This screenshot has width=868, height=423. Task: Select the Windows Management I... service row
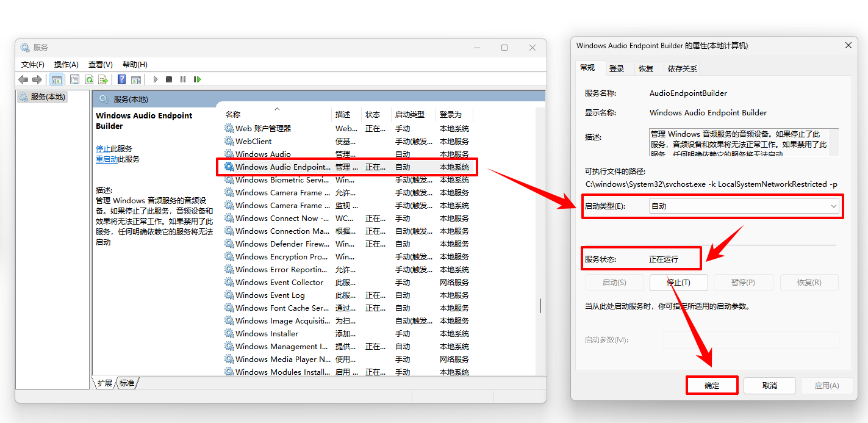346,346
